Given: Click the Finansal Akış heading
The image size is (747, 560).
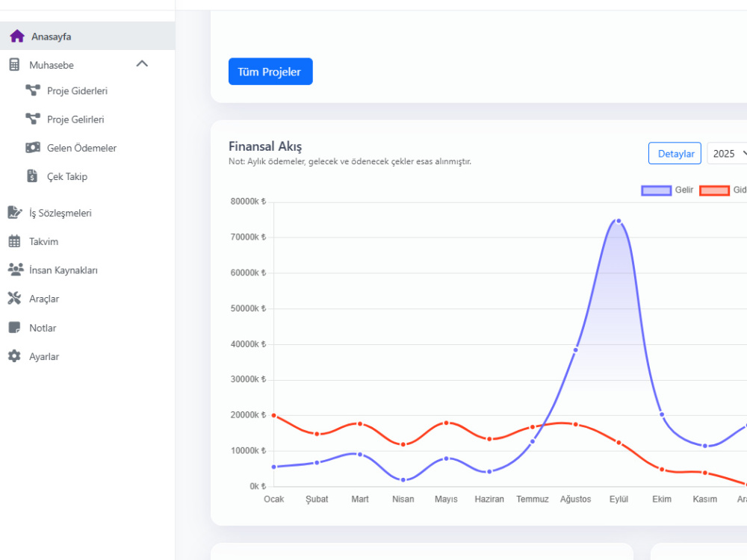Looking at the screenshot, I should click(x=265, y=146).
